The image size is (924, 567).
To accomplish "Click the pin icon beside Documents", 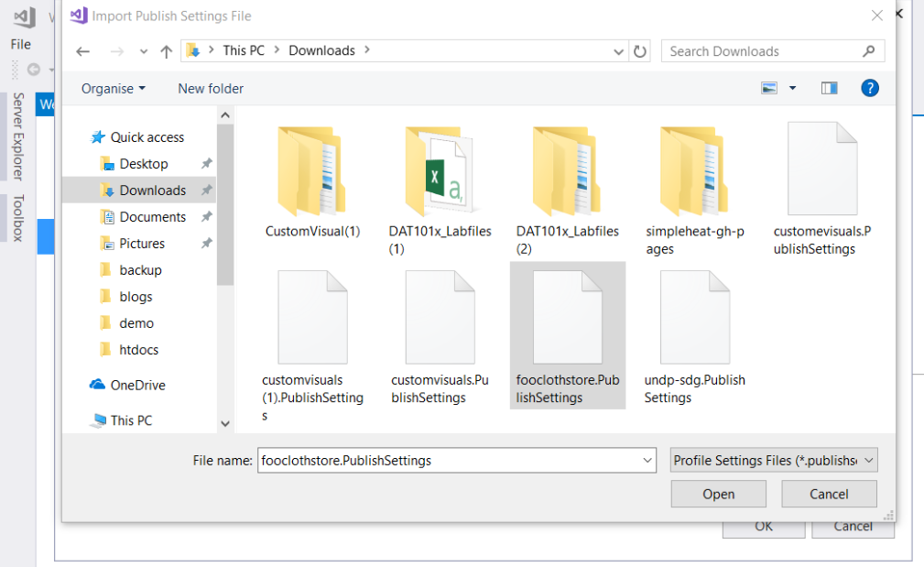I will (206, 217).
